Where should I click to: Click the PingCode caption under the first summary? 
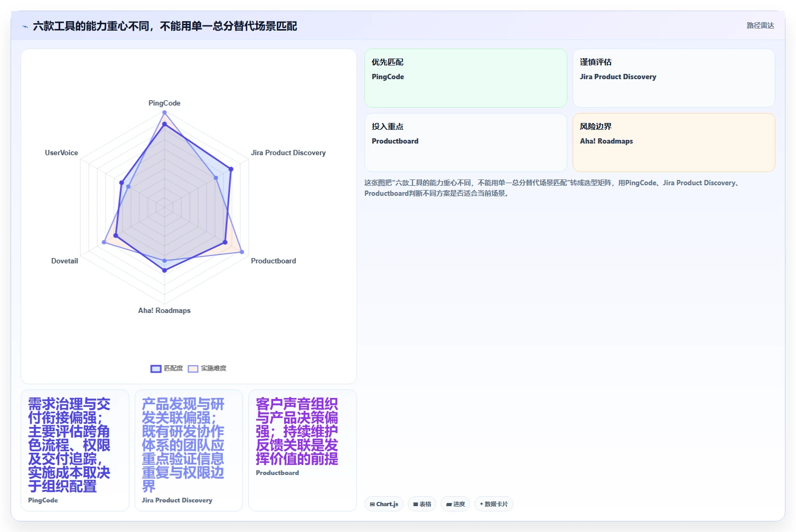(x=43, y=500)
